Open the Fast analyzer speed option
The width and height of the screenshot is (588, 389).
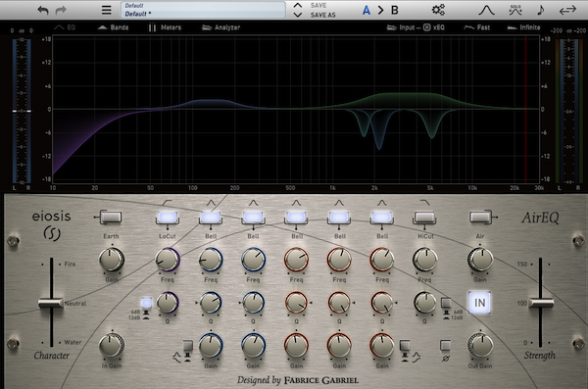476,27
